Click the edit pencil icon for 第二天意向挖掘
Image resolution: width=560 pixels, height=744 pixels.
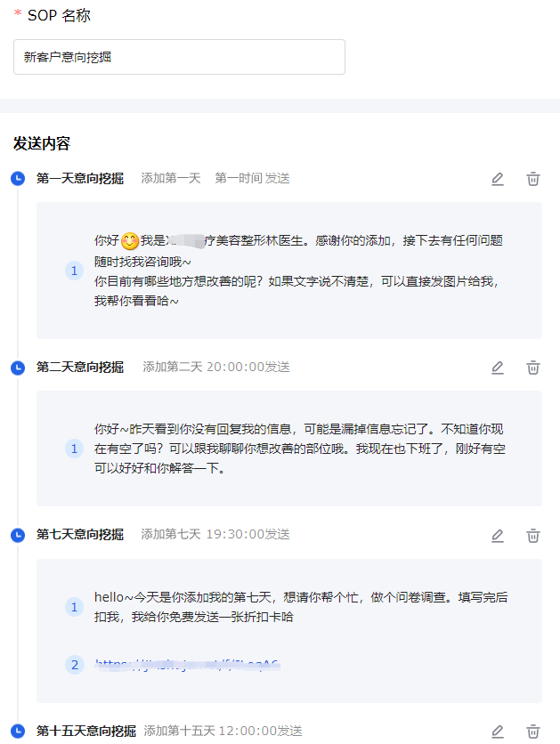[498, 367]
